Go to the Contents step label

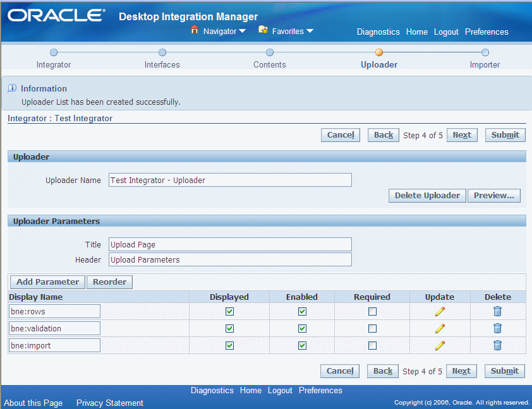pos(270,65)
